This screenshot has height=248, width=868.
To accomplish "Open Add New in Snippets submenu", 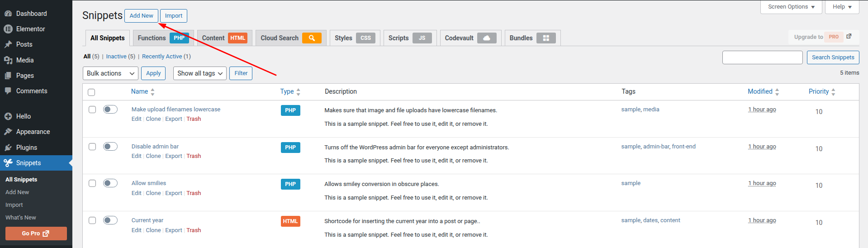I will pyautogui.click(x=17, y=192).
